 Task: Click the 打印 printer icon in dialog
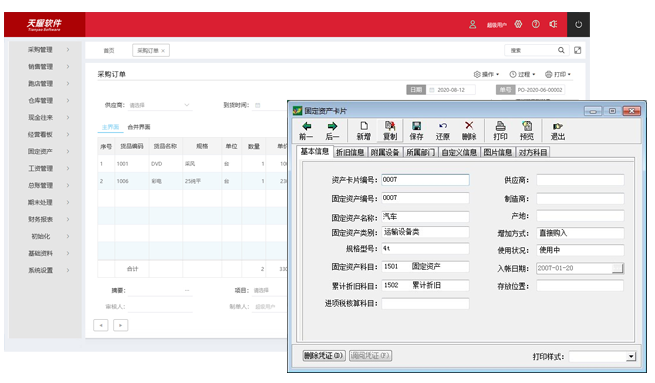(x=500, y=126)
